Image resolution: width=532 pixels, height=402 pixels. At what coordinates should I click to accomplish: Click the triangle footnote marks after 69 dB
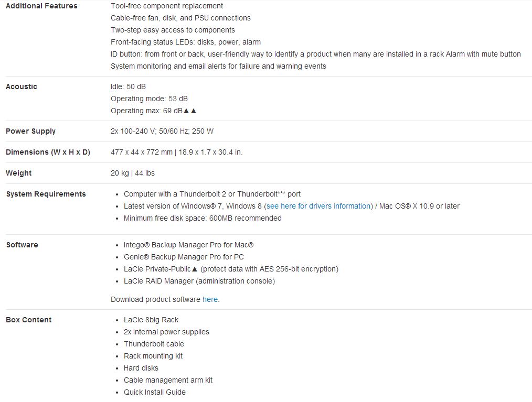tap(190, 111)
